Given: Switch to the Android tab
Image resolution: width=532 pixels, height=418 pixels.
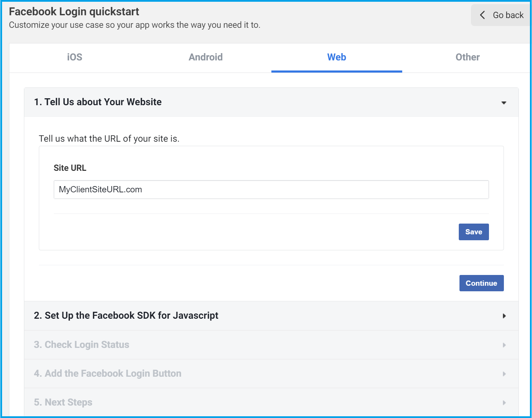Looking at the screenshot, I should coord(206,57).
